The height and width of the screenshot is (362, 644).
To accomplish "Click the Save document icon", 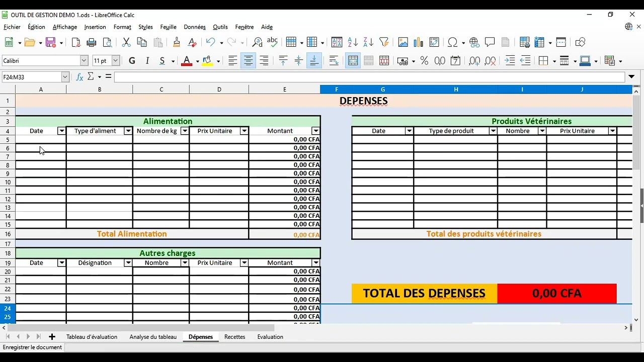I will pos(50,42).
